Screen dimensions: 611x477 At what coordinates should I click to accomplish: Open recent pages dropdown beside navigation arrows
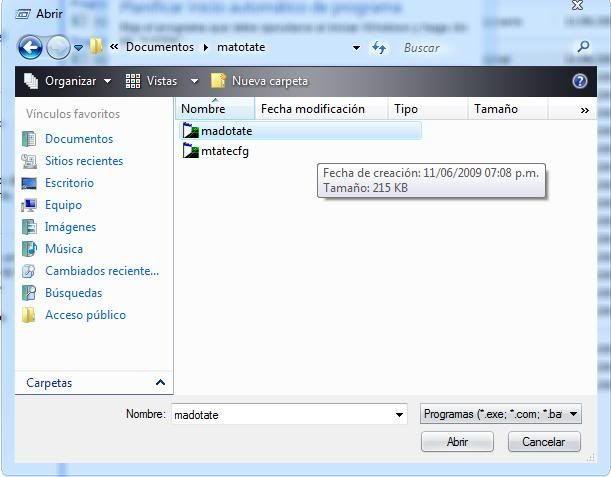pos(78,48)
